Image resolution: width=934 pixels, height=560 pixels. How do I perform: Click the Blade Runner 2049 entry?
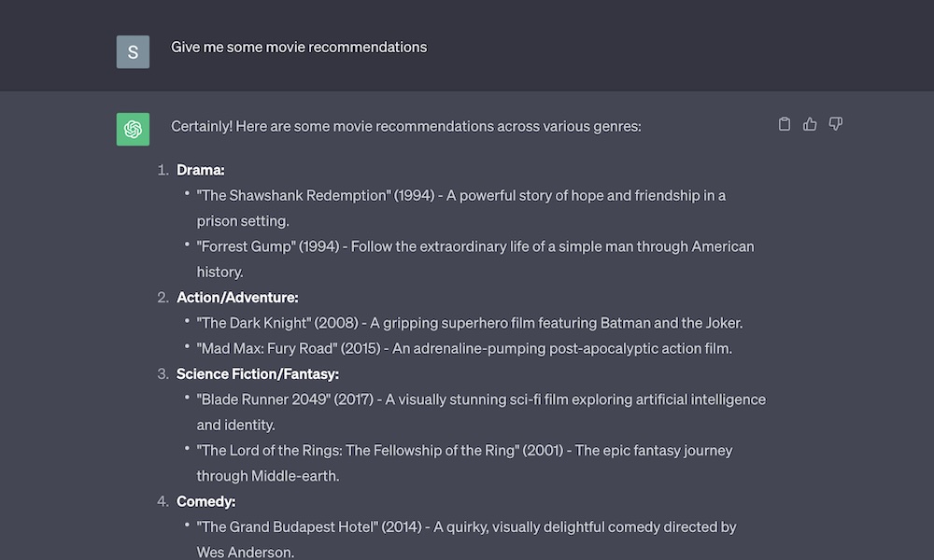click(x=481, y=412)
